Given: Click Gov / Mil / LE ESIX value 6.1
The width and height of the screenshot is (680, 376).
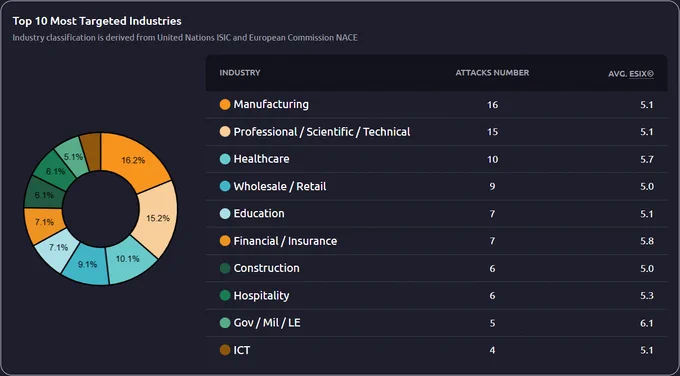Looking at the screenshot, I should click(647, 324).
